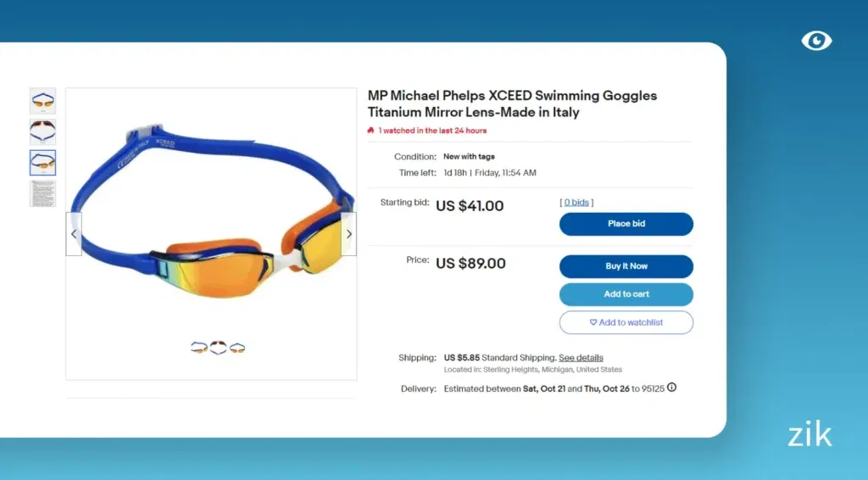Advance to the next product image arrow
This screenshot has width=868, height=480.
348,234
